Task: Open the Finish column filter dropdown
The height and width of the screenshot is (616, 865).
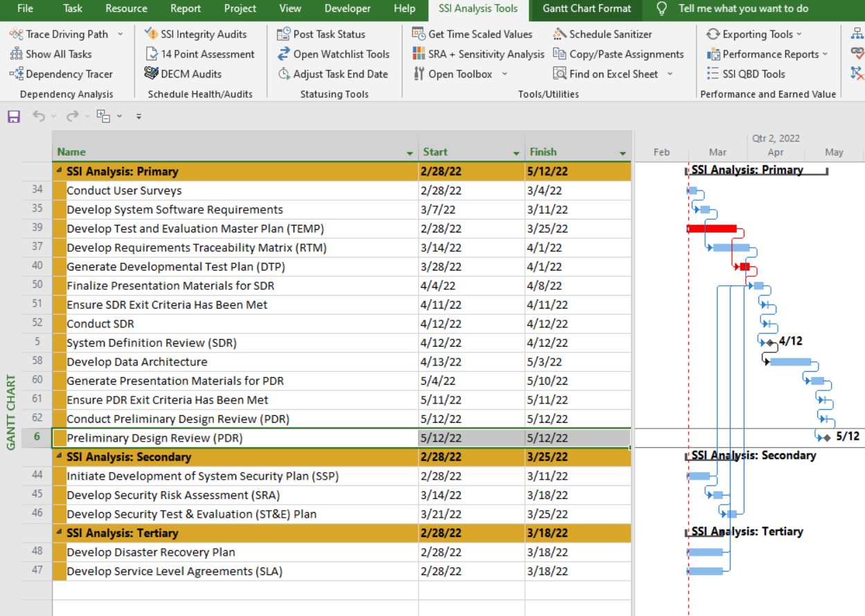Action: (623, 153)
